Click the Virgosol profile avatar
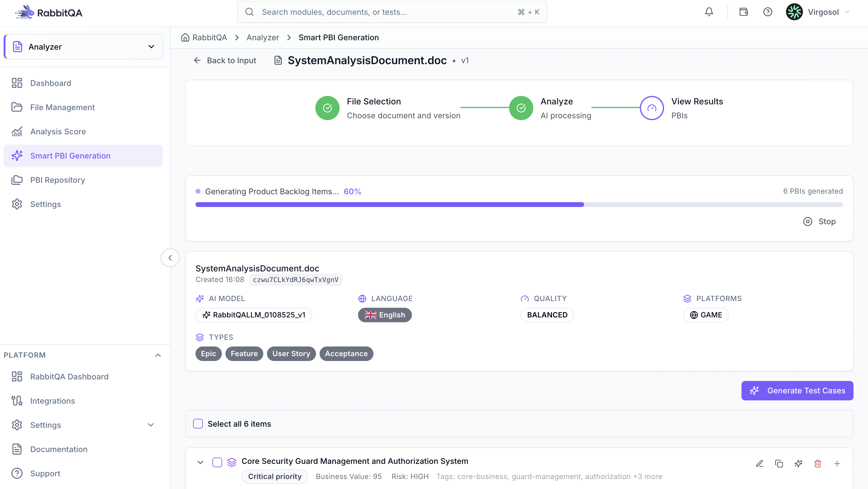 pyautogui.click(x=794, y=12)
